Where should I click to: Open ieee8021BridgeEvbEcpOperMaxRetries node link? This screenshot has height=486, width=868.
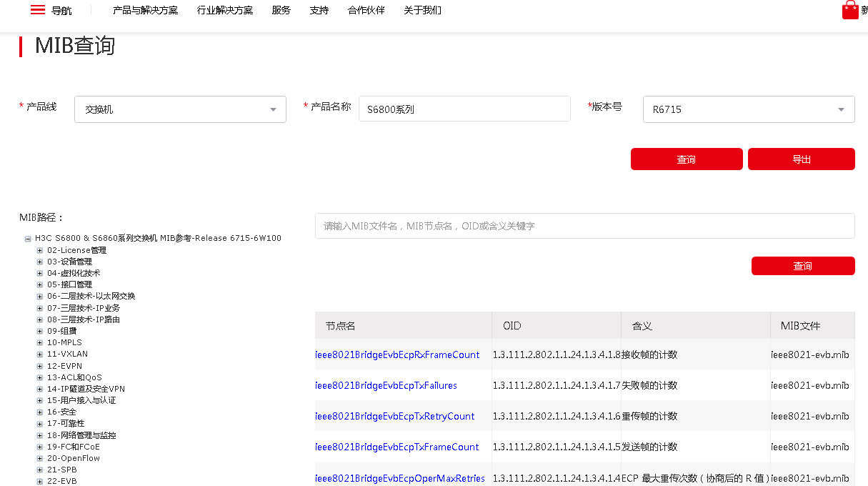[x=400, y=478]
